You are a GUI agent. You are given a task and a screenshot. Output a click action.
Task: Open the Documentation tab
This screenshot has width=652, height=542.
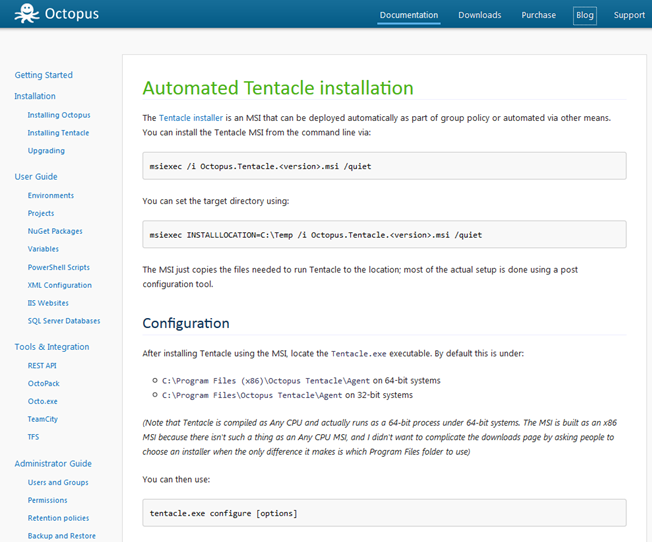click(408, 15)
